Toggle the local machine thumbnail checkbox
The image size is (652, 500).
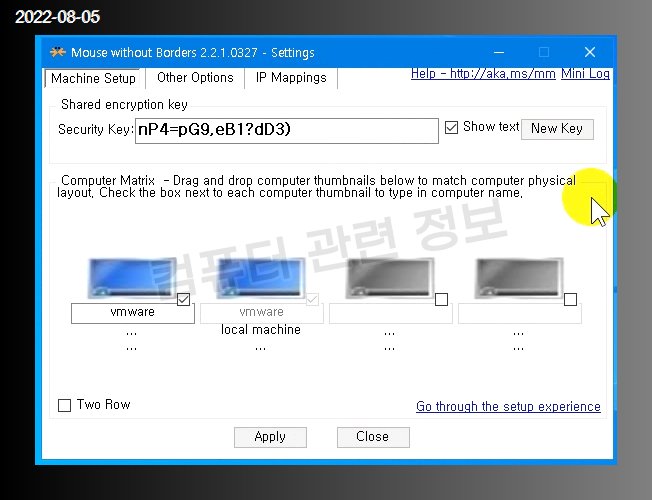312,300
